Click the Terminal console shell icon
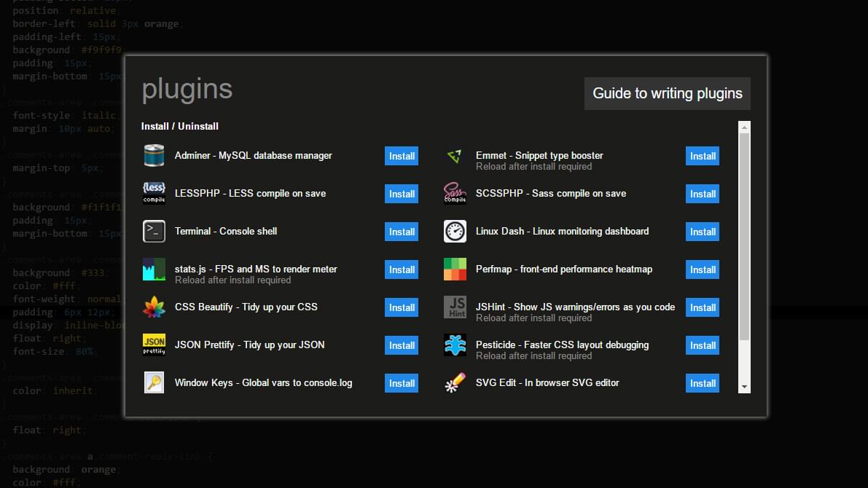The image size is (868, 488). click(154, 232)
